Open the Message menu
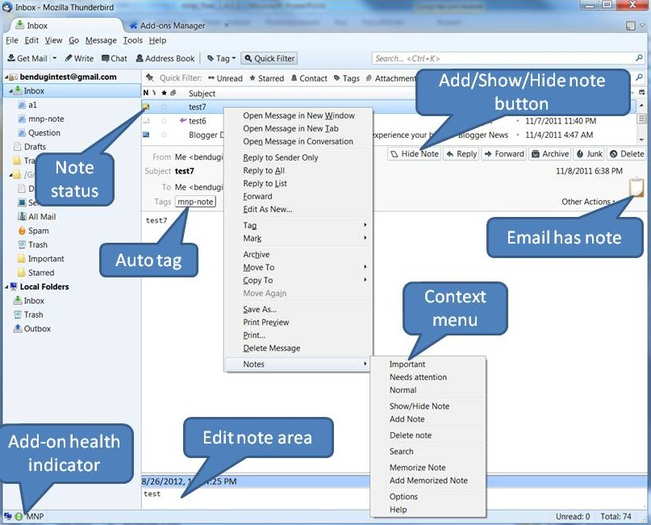 (101, 40)
